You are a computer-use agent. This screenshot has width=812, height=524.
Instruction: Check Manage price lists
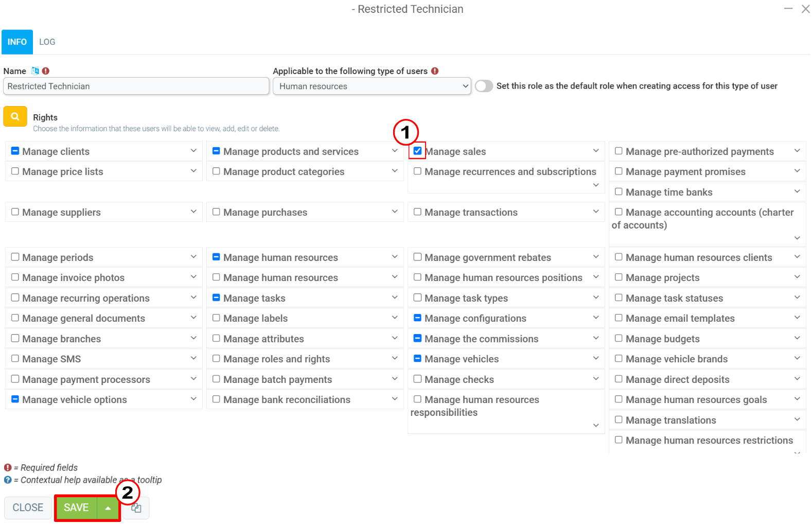[15, 171]
